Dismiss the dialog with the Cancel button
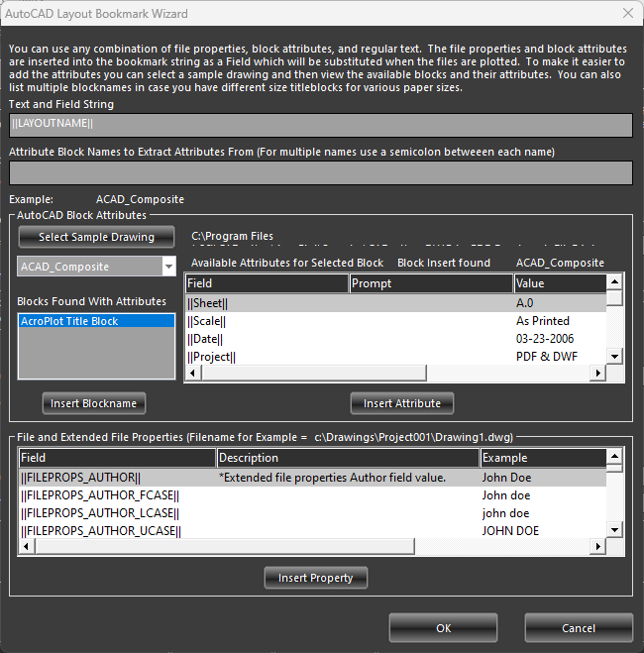This screenshot has width=644, height=653. [579, 627]
